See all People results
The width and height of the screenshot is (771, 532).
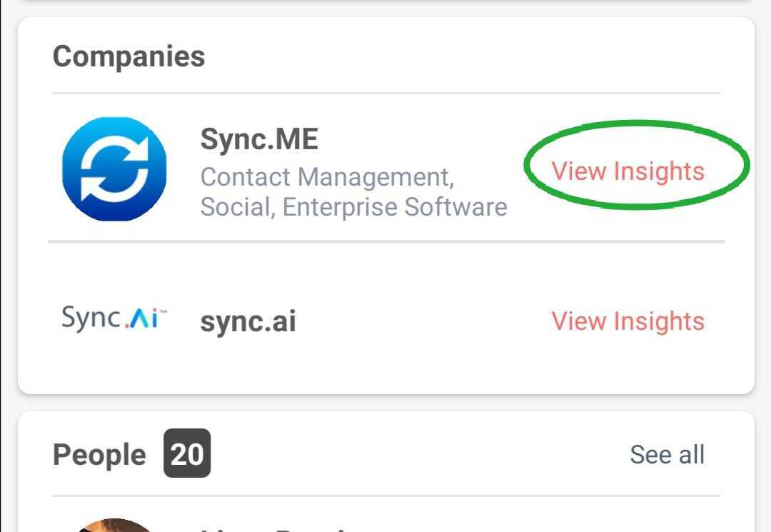667,454
